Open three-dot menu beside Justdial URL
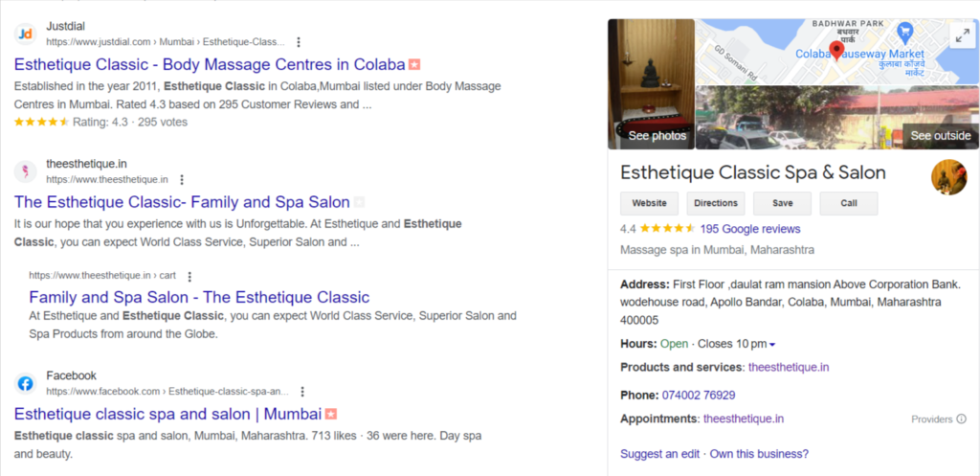The width and height of the screenshot is (980, 476). click(x=299, y=42)
